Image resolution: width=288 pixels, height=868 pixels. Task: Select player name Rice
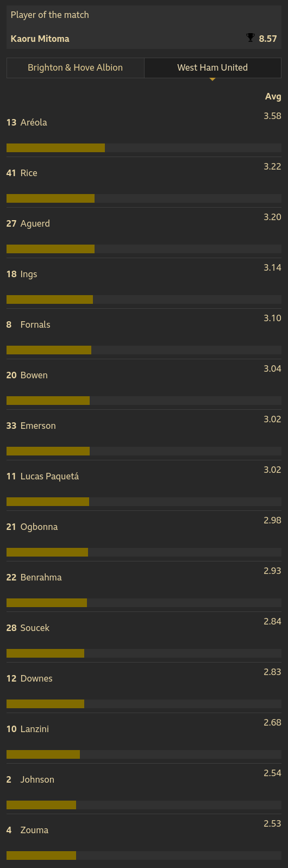[29, 173]
